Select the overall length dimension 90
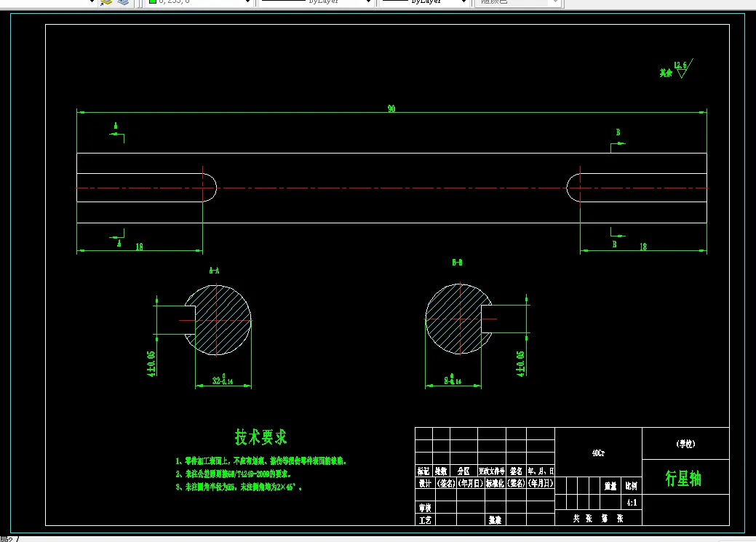756x542 pixels. tap(391, 109)
